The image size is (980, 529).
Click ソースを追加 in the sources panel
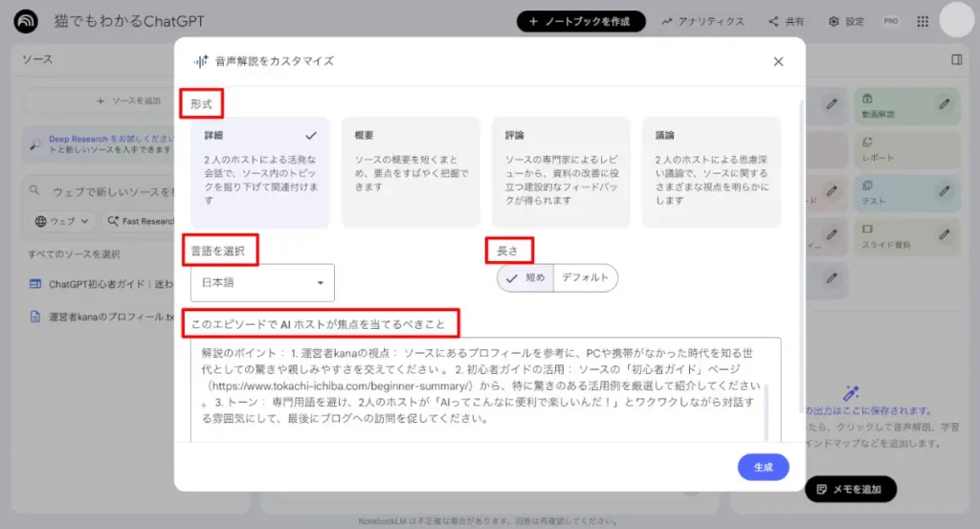tap(129, 100)
